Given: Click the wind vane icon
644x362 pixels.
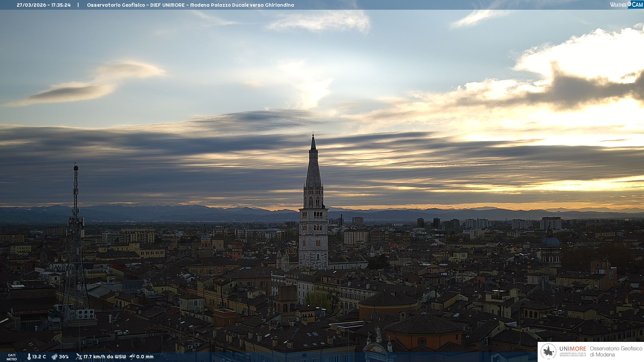Looking at the screenshot, I should click(x=79, y=357).
